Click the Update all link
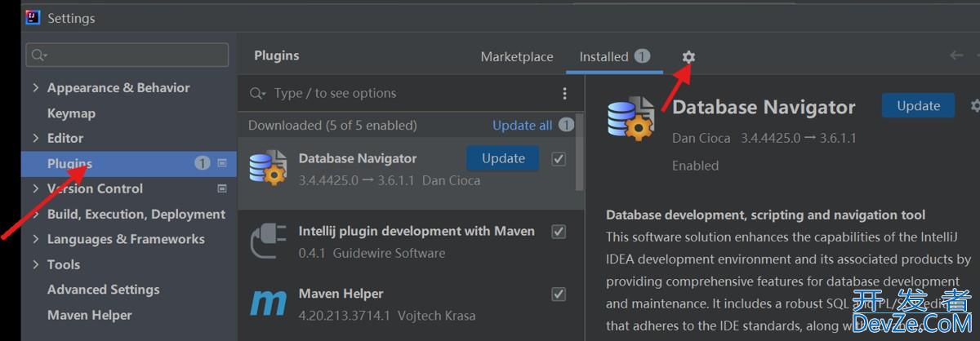 tap(522, 125)
